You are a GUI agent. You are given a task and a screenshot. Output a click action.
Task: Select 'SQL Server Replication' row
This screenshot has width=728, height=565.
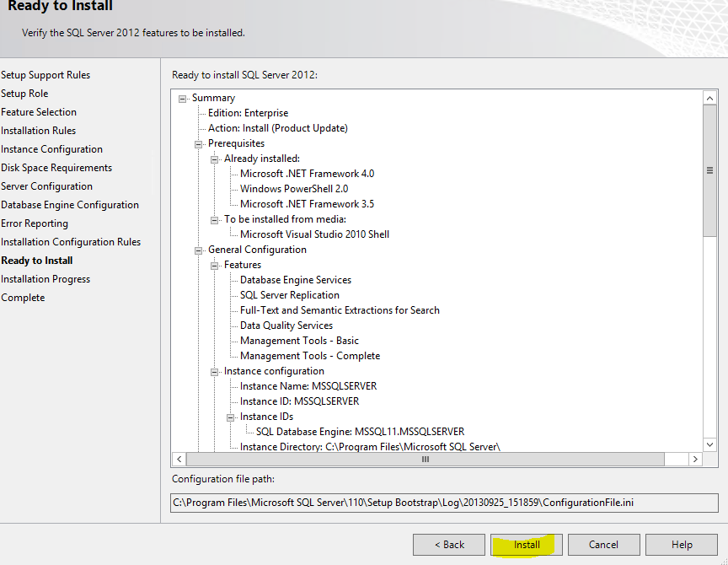(289, 295)
